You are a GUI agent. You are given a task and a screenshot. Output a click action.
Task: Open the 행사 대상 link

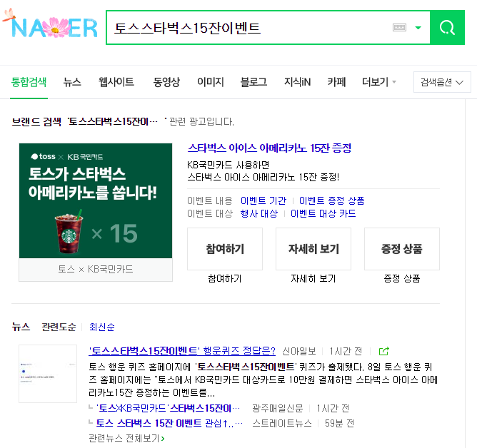click(x=259, y=214)
